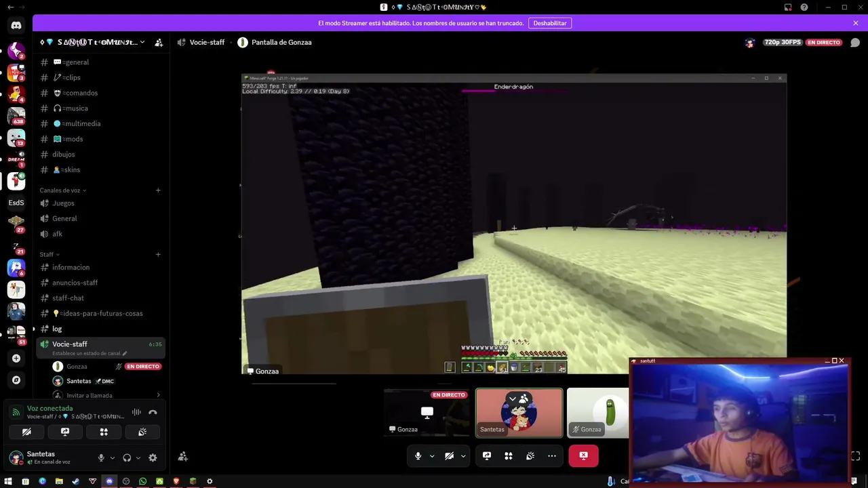Viewport: 868px width, 488px height.
Task: Click the noise suppression waveform icon
Action: pyautogui.click(x=136, y=412)
